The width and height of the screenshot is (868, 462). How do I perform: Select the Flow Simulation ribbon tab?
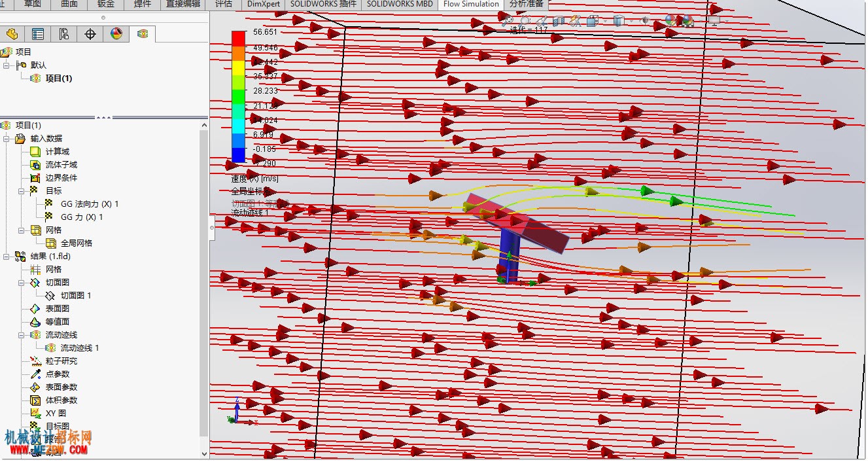[x=471, y=4]
